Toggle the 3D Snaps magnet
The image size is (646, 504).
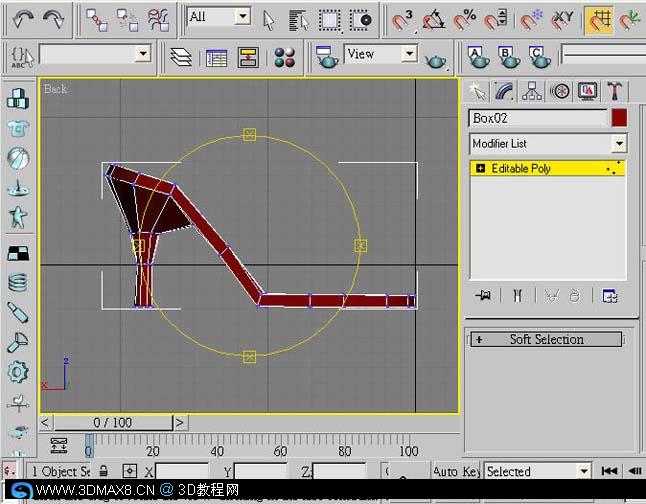(x=402, y=20)
